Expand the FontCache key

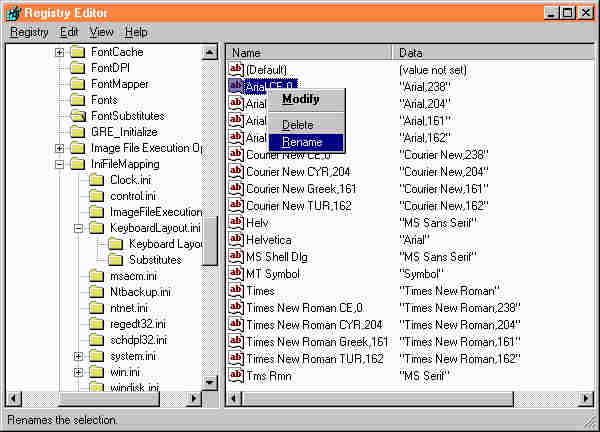[x=59, y=52]
